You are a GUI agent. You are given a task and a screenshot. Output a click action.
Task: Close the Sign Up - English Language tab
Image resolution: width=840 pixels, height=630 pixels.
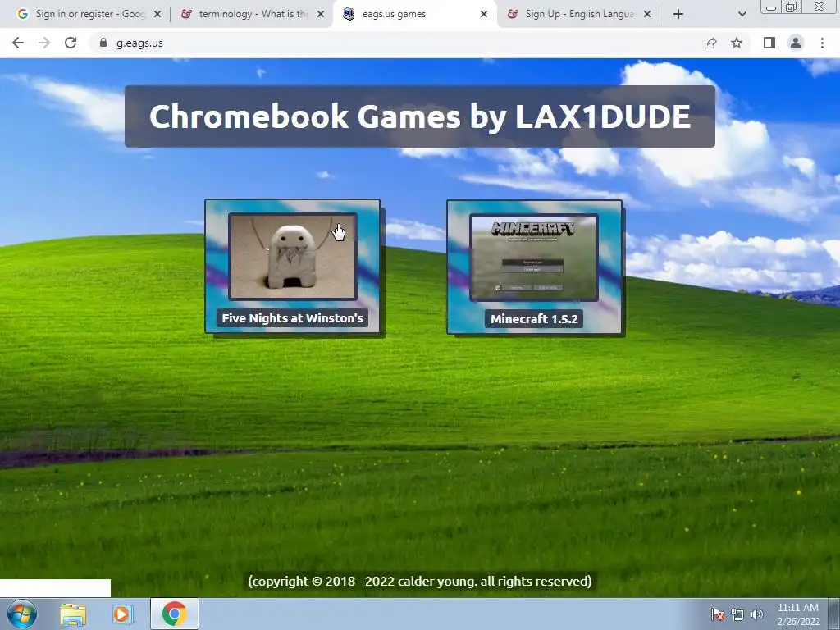[647, 15]
